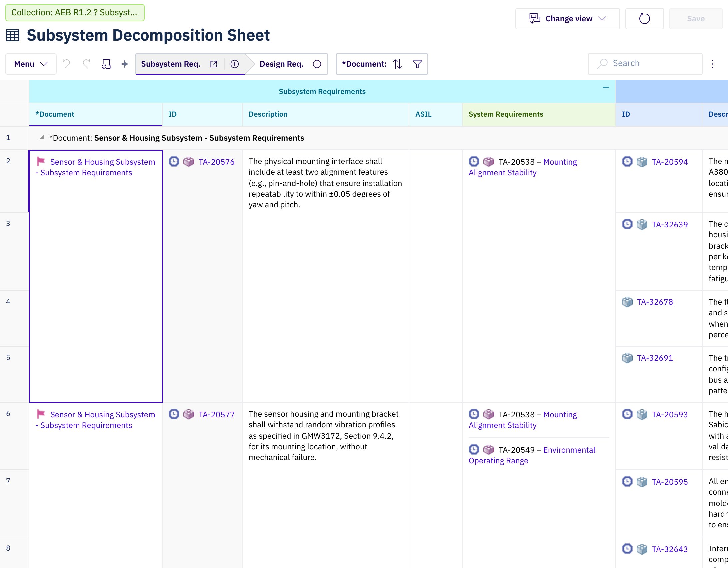This screenshot has height=568, width=728.
Task: Add item via plus icon beside Subsystem Req.
Action: point(235,64)
